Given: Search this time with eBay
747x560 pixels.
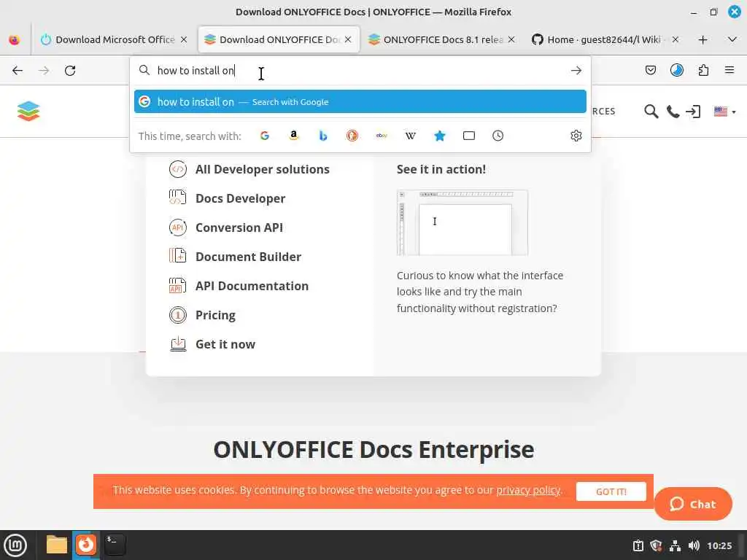Looking at the screenshot, I should click(x=382, y=136).
